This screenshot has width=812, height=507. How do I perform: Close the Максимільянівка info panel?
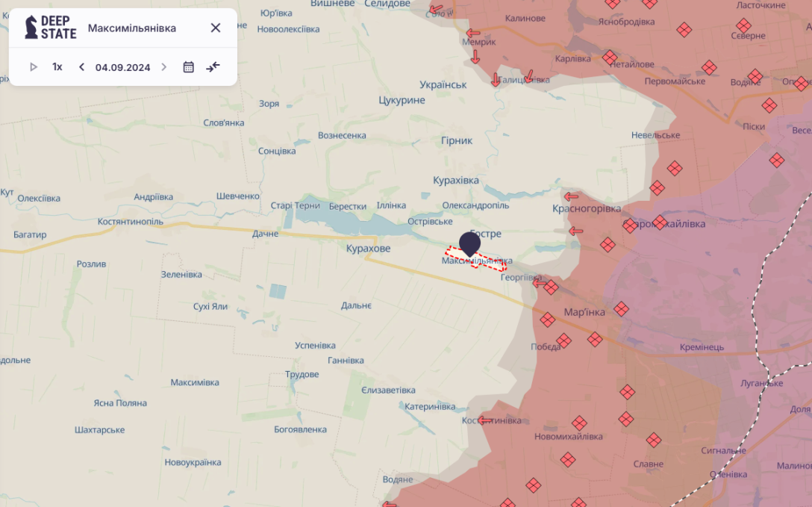click(216, 28)
